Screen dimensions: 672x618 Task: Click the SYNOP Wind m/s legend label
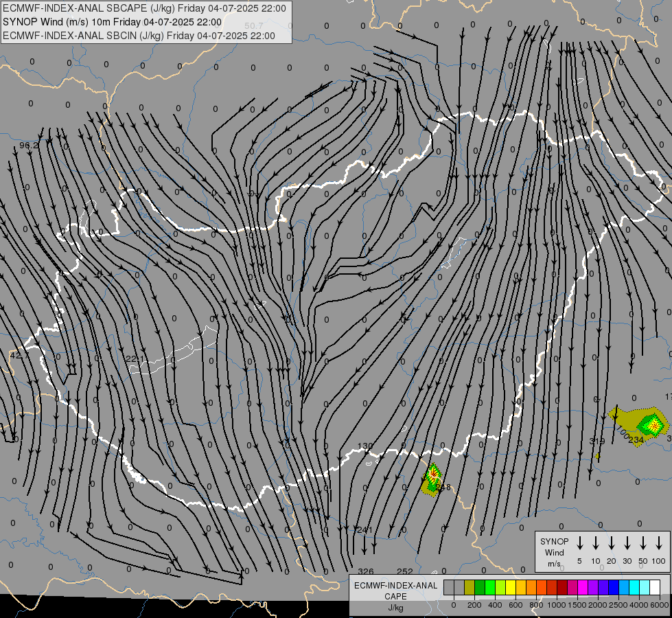[x=554, y=552]
